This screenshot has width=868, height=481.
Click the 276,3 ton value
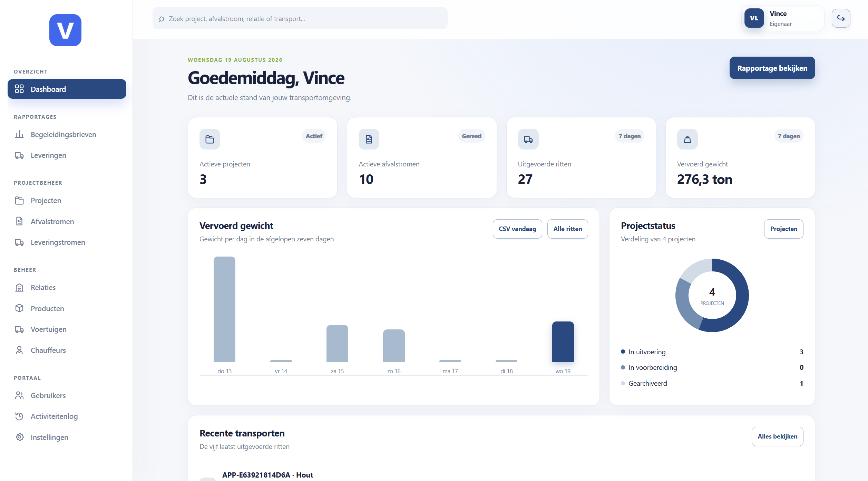pyautogui.click(x=704, y=179)
